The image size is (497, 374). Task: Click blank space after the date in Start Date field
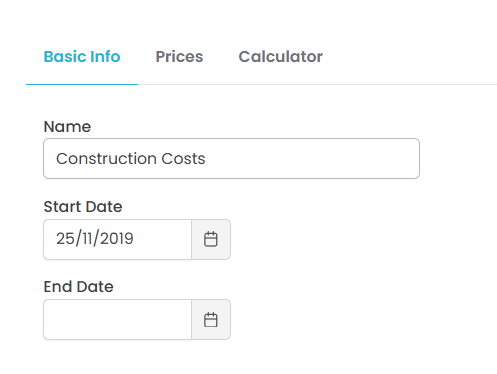pos(163,239)
